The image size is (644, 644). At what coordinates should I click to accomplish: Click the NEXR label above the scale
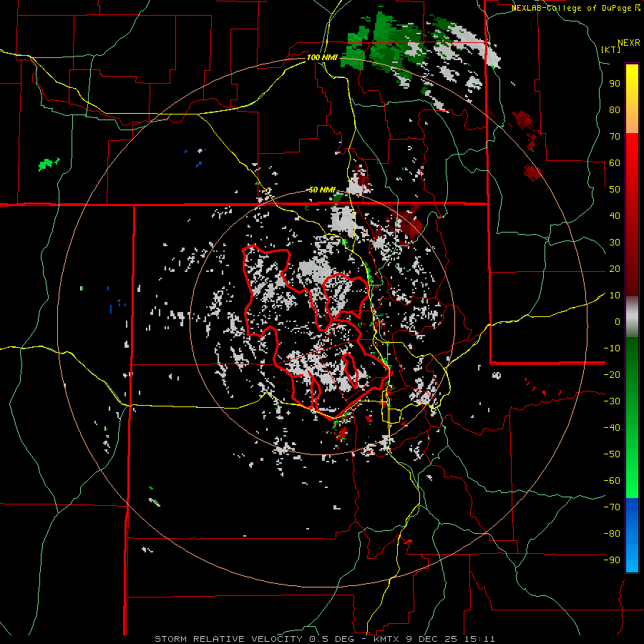[629, 43]
